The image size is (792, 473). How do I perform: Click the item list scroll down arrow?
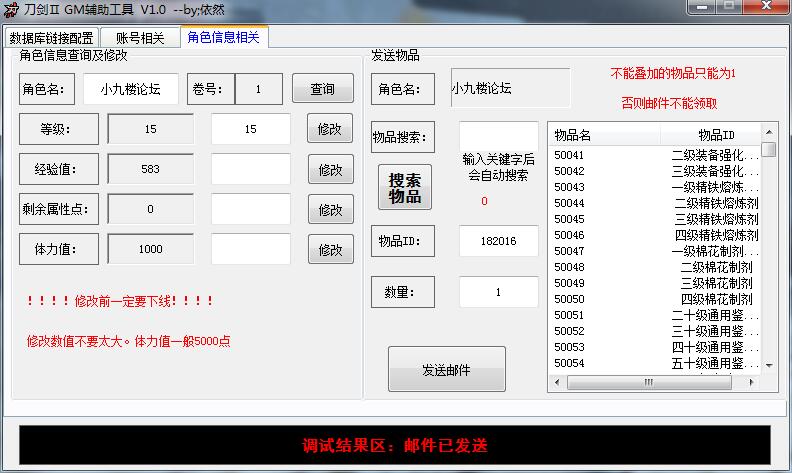click(x=769, y=365)
